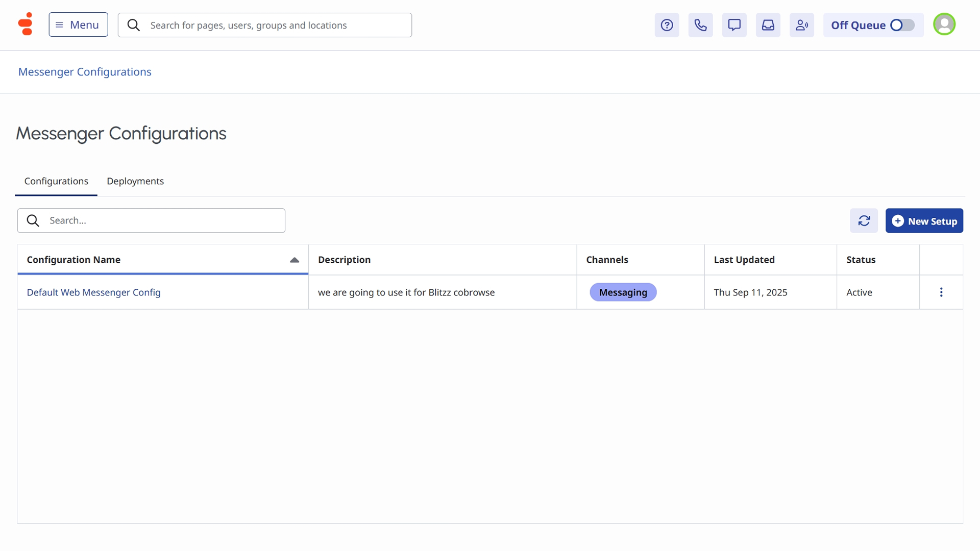Open the phone calls icon
This screenshot has height=551, width=980.
[700, 25]
